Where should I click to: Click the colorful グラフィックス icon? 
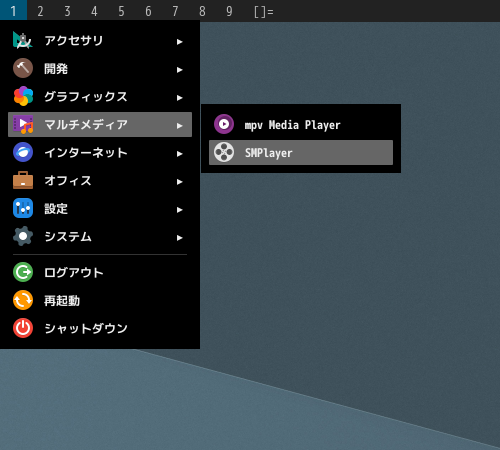coord(23,96)
